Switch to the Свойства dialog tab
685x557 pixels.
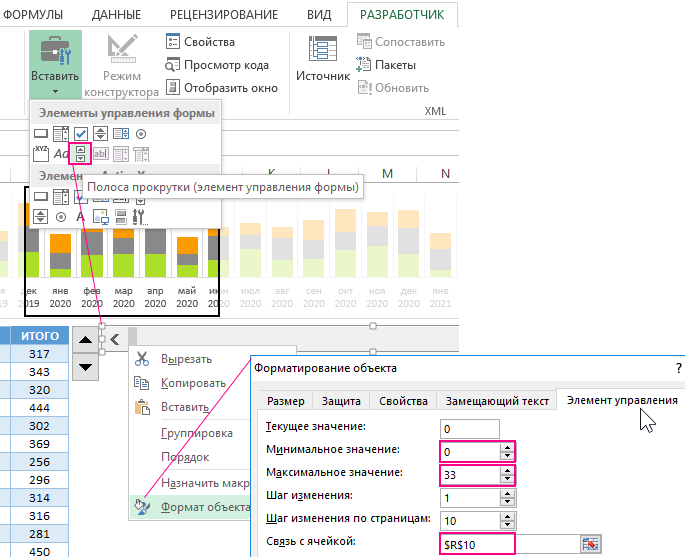(403, 401)
